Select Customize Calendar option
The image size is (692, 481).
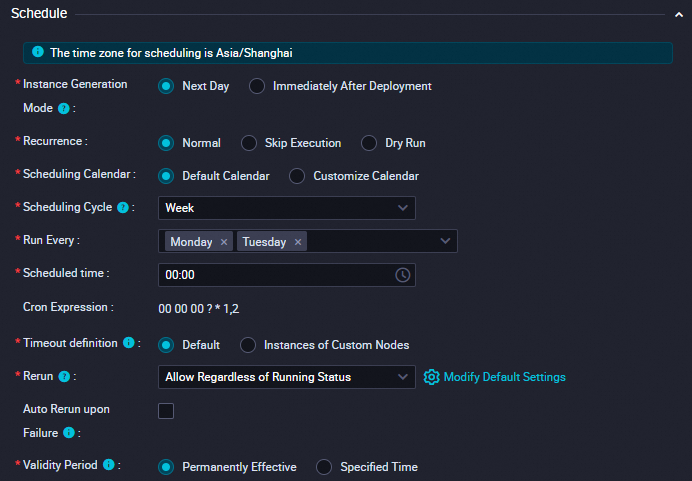point(297,176)
